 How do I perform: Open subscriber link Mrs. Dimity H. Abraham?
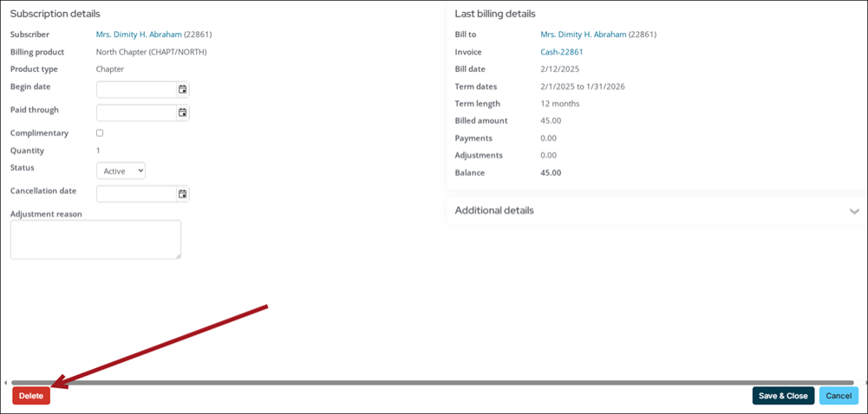tap(139, 35)
